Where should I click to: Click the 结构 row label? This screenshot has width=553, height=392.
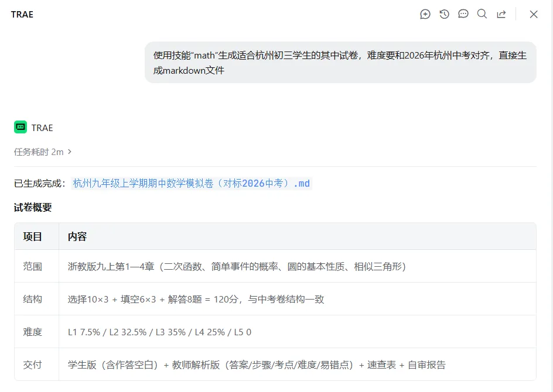32,299
